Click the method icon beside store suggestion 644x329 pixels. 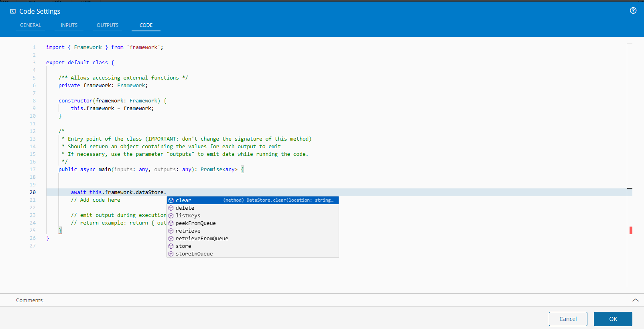pyautogui.click(x=171, y=246)
